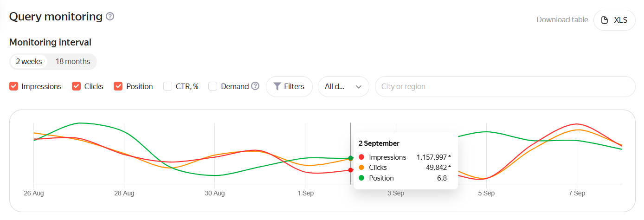Click the up arrow beside 49,842 in the tooltip

449,167
